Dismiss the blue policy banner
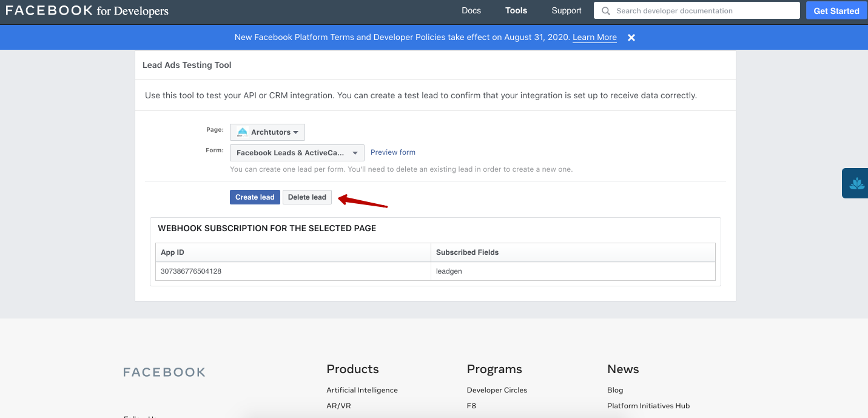Image resolution: width=868 pixels, height=418 pixels. [x=631, y=38]
